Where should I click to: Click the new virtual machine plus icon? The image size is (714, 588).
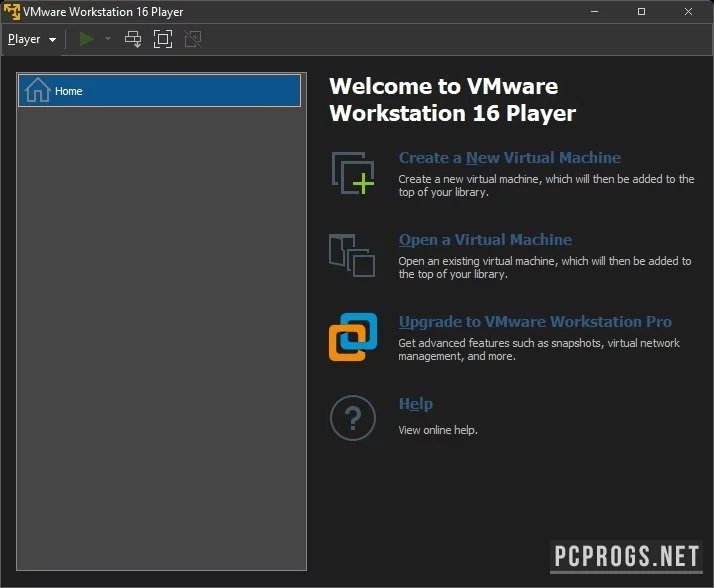pos(353,173)
